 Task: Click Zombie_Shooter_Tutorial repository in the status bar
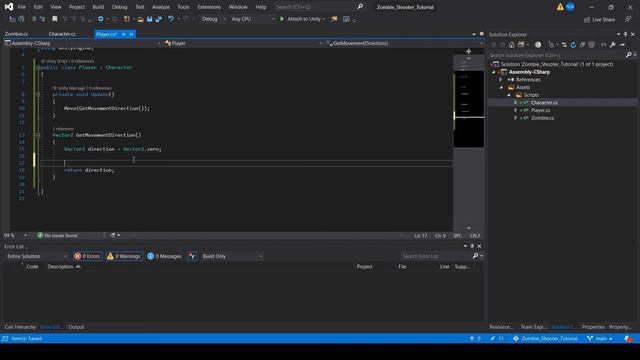(545, 339)
